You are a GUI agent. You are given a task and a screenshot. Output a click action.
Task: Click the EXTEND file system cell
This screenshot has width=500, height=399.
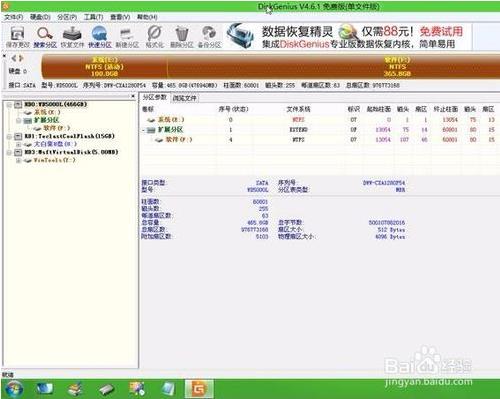tap(298, 130)
